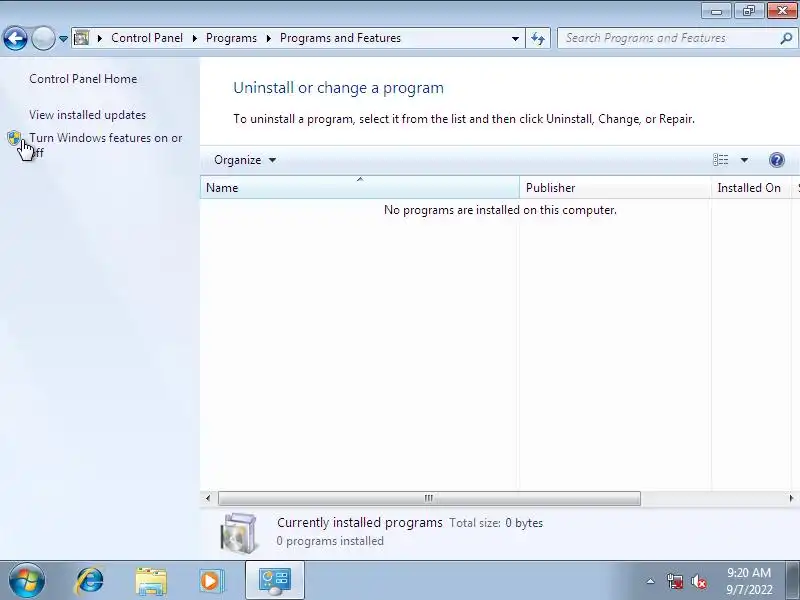Image resolution: width=800 pixels, height=600 pixels.
Task: Sort by the Installed On column
Action: click(x=751, y=188)
